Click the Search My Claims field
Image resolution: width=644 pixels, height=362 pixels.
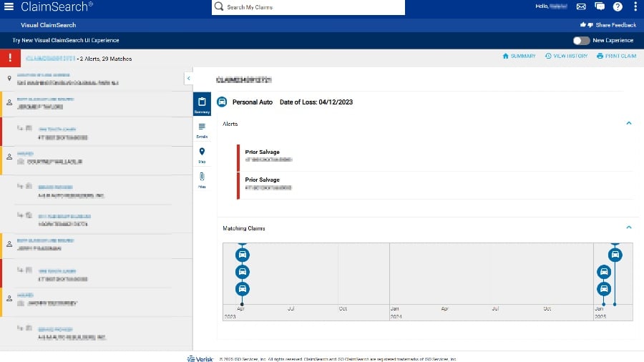(308, 7)
